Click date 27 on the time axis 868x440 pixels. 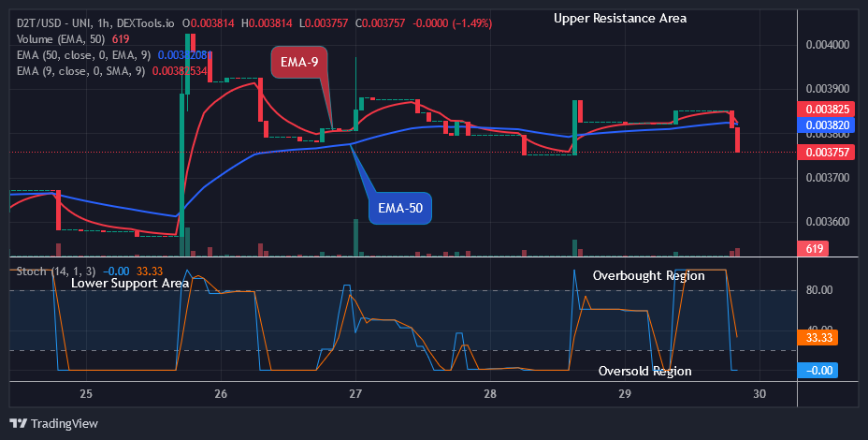[355, 394]
